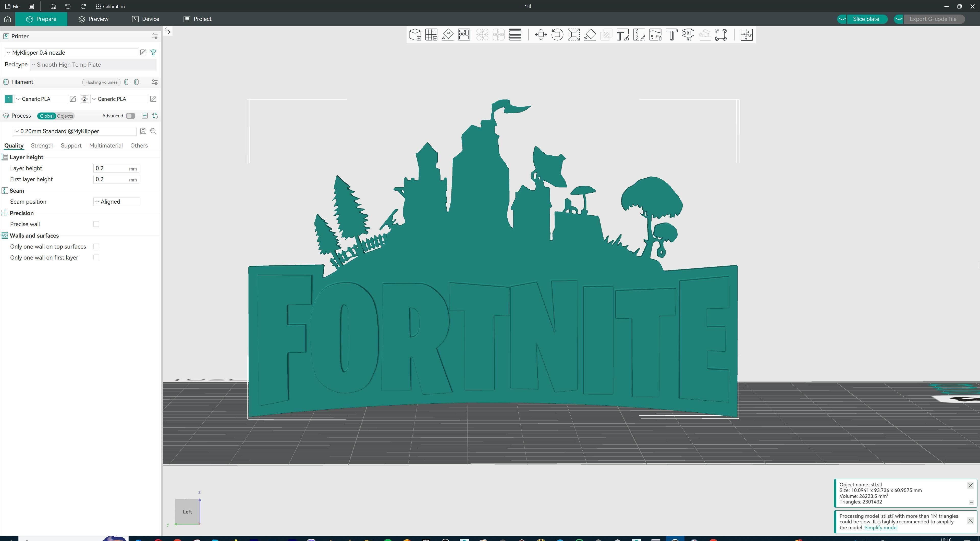Open the Multimaterial settings tab

point(106,145)
